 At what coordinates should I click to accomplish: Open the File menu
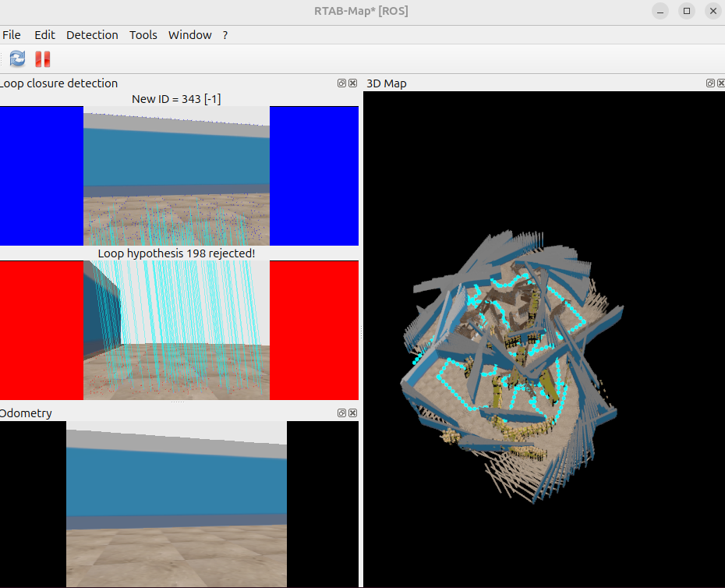tap(12, 35)
